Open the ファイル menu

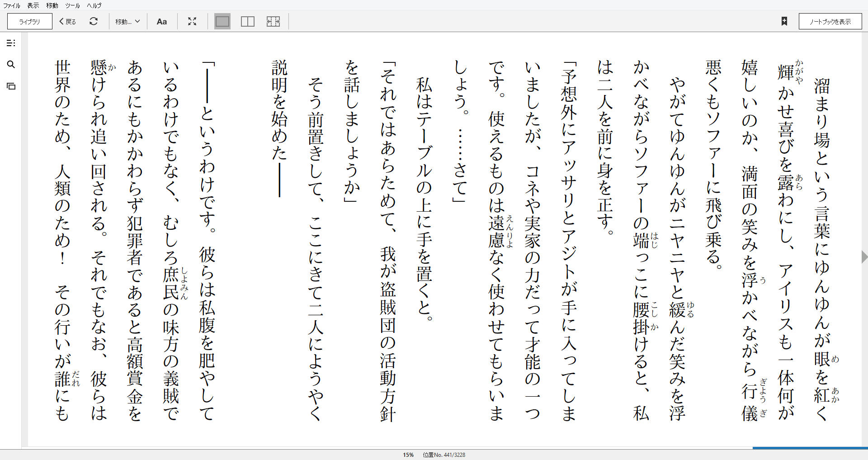tap(12, 5)
